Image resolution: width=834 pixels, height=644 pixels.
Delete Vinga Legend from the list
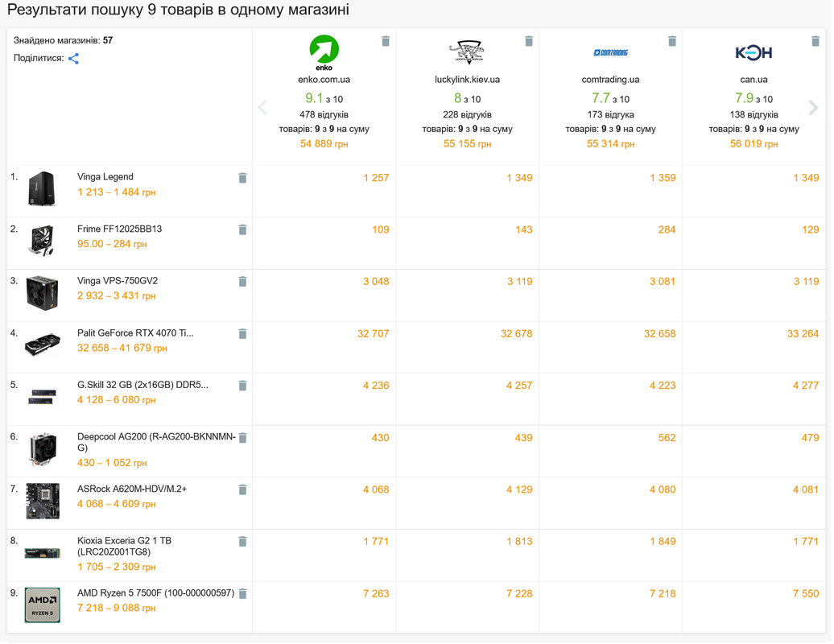(242, 178)
